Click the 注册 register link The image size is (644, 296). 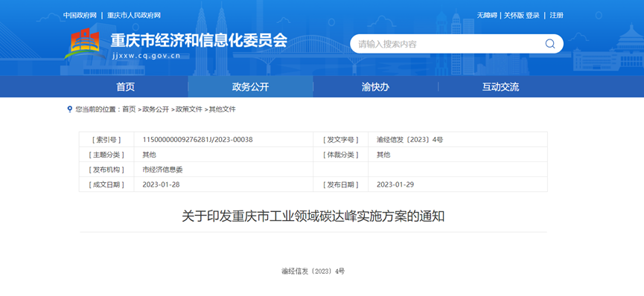click(556, 16)
